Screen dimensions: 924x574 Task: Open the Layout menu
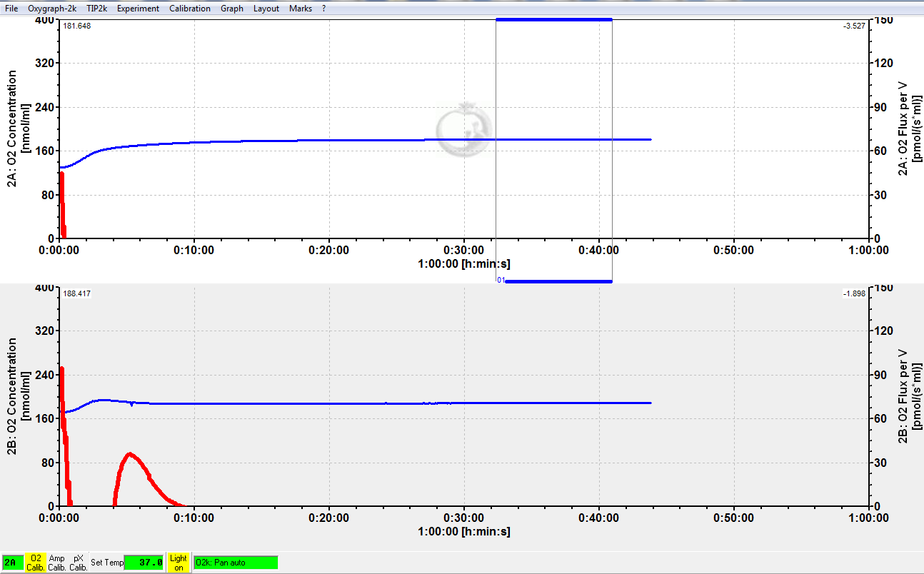click(266, 9)
